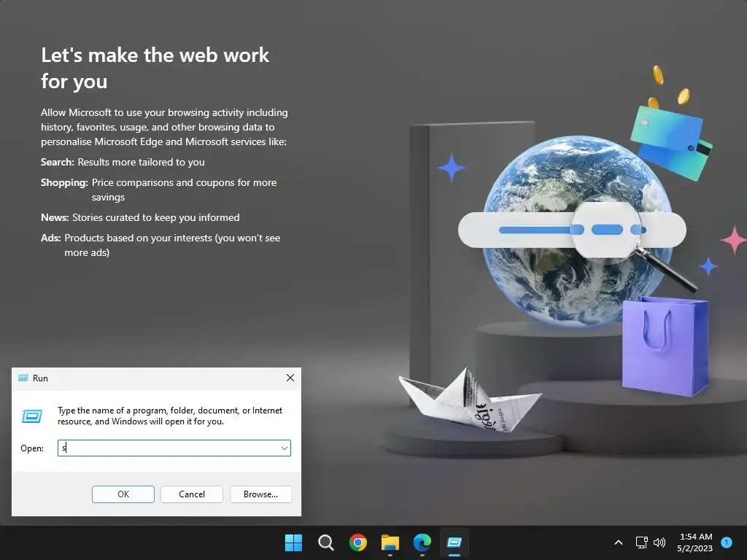Click the Run icon beside the description
Viewport: 747px width, 560px height.
tap(32, 416)
